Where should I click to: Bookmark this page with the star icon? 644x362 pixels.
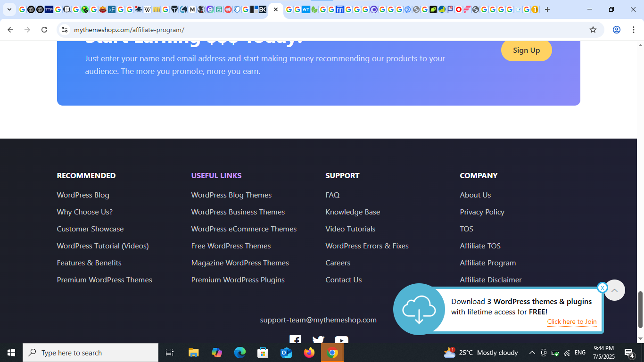click(x=593, y=30)
